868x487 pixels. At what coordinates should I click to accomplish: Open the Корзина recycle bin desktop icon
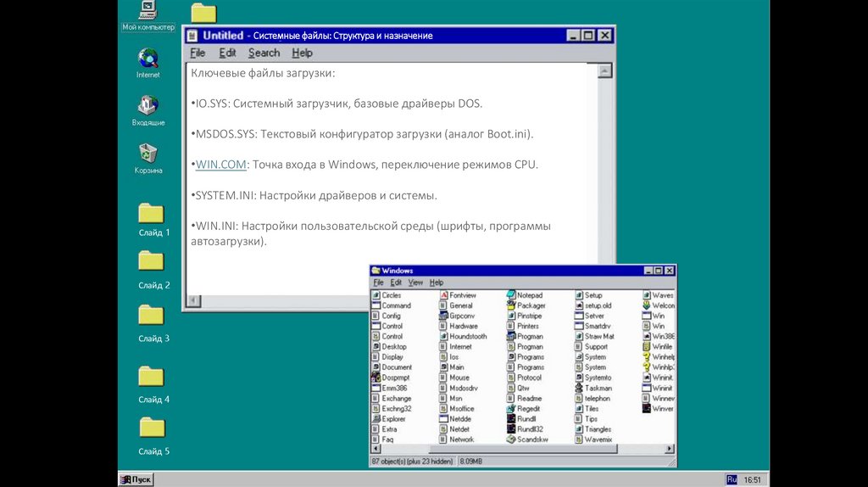[148, 154]
